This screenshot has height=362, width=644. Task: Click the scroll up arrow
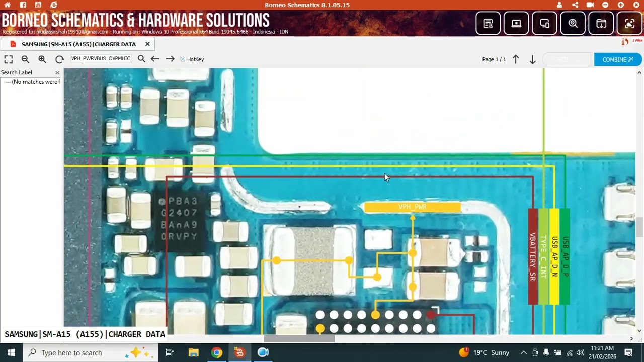pos(639,73)
